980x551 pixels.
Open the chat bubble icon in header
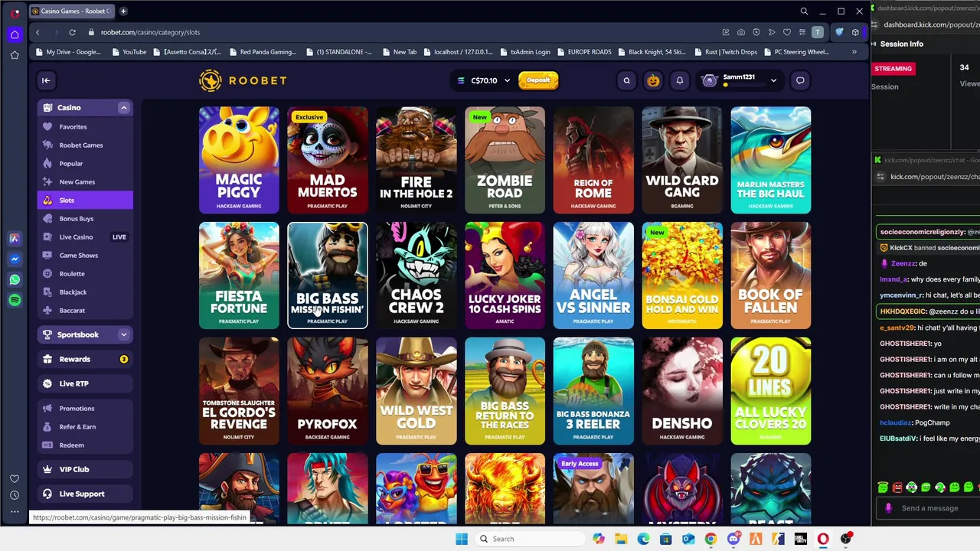point(800,80)
